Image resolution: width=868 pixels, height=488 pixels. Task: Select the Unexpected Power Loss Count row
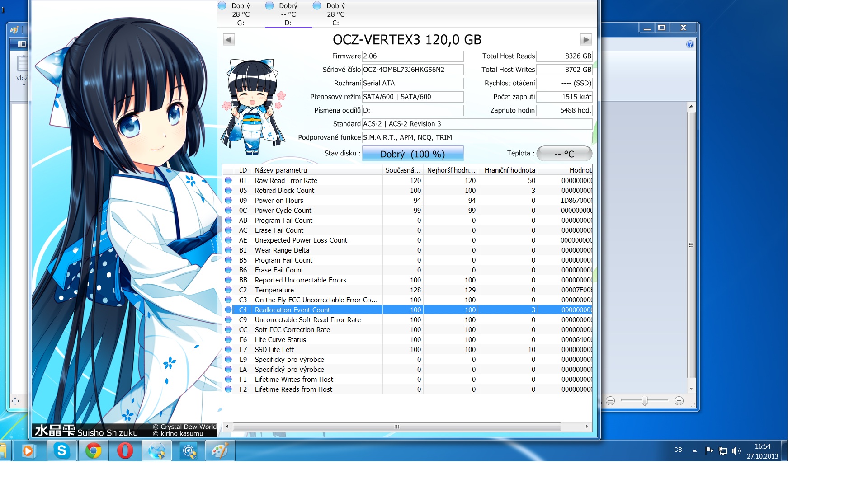(x=407, y=240)
